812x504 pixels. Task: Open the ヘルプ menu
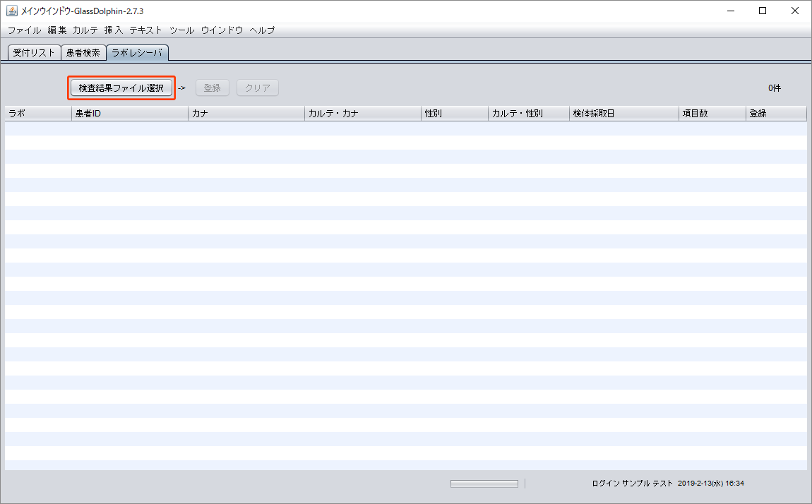coord(262,30)
